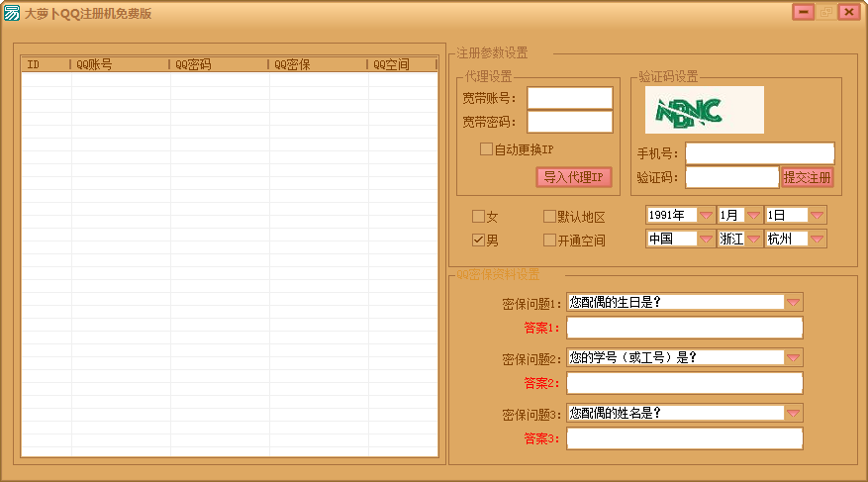The height and width of the screenshot is (482, 868).
Task: Click the 答案2 answer field
Action: [x=685, y=383]
